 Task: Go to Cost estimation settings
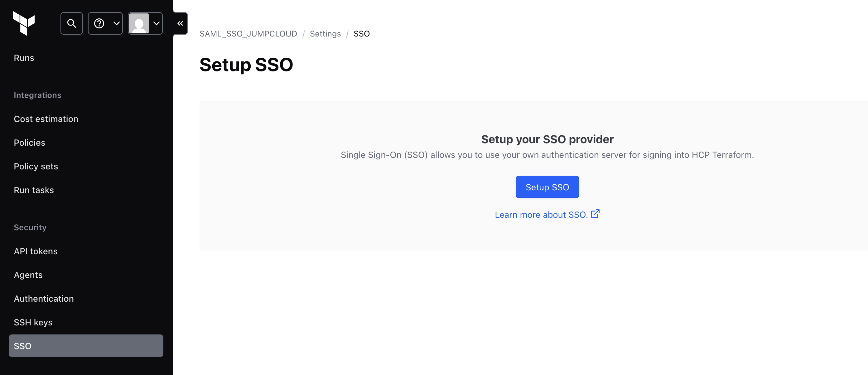click(46, 119)
